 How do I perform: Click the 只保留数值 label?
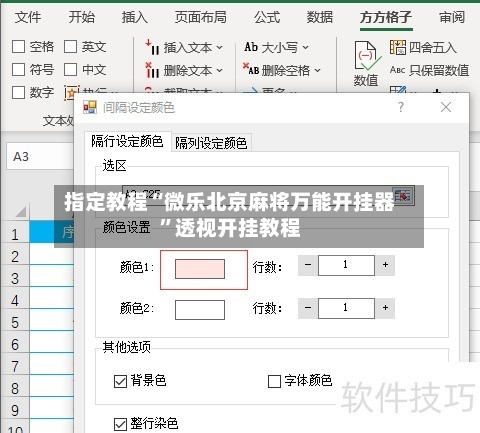439,70
